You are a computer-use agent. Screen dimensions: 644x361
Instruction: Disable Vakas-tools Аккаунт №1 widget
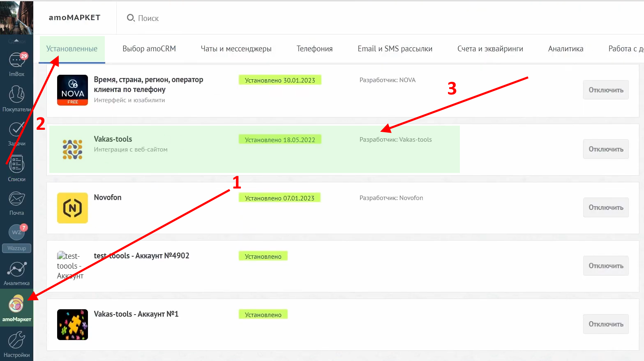606,324
